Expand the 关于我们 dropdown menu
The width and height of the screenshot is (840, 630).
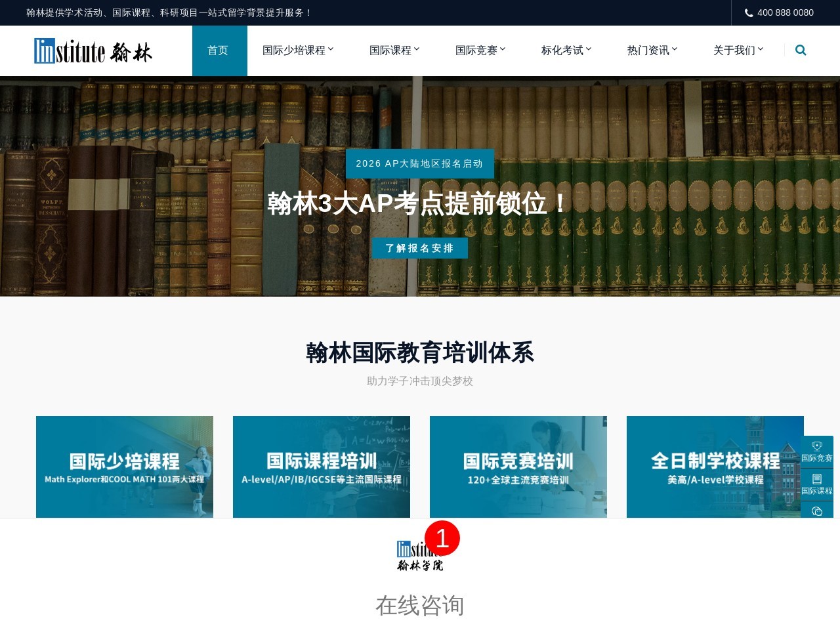click(738, 51)
